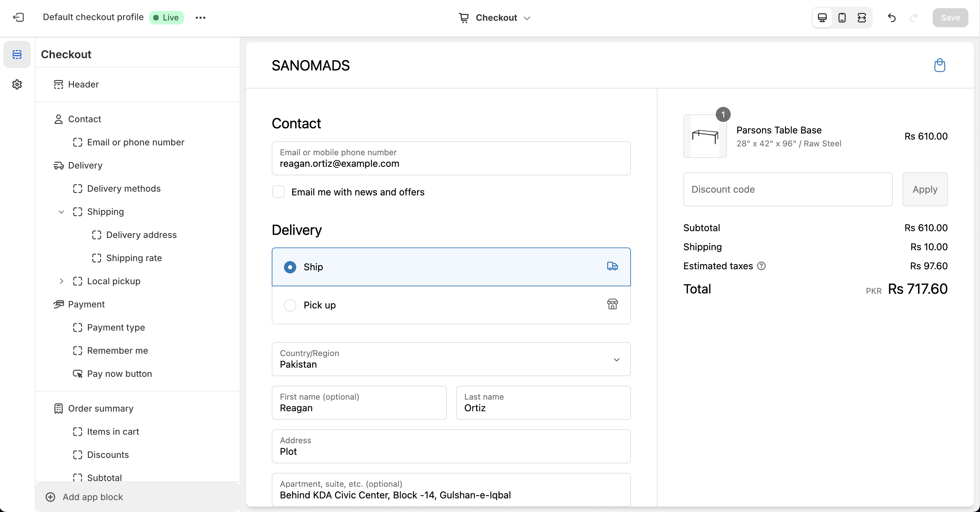Open the settings gear in sidebar
Viewport: 980px width, 512px height.
pyautogui.click(x=17, y=84)
